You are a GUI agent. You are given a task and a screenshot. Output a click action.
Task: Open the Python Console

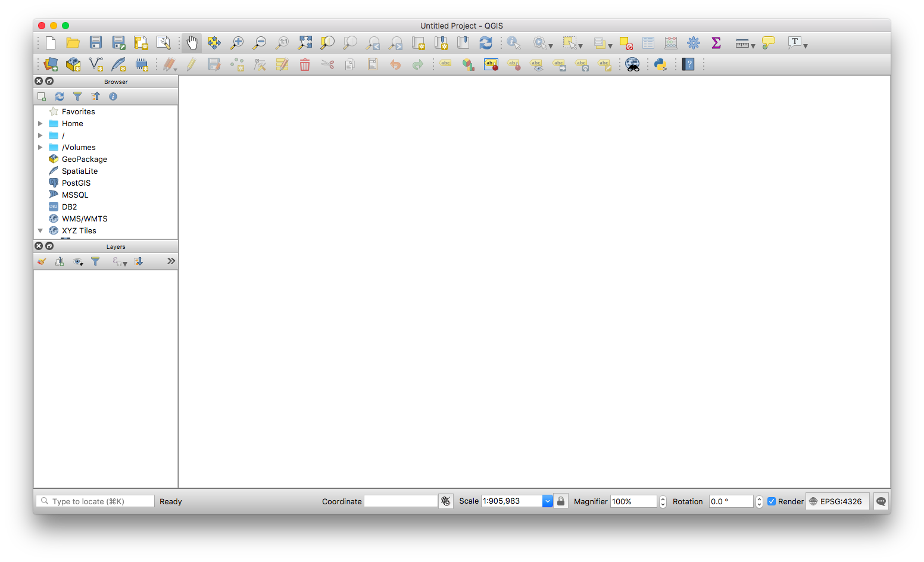pyautogui.click(x=661, y=64)
